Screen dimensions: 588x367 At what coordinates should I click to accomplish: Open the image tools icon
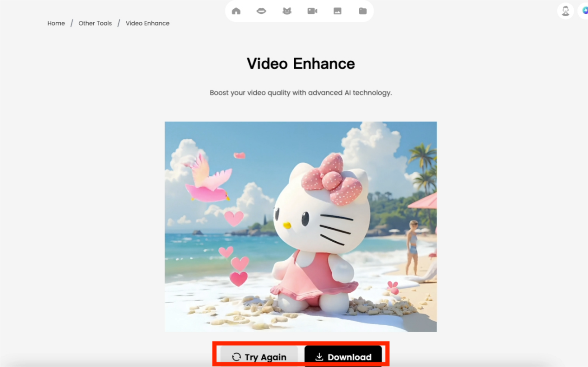coord(337,11)
